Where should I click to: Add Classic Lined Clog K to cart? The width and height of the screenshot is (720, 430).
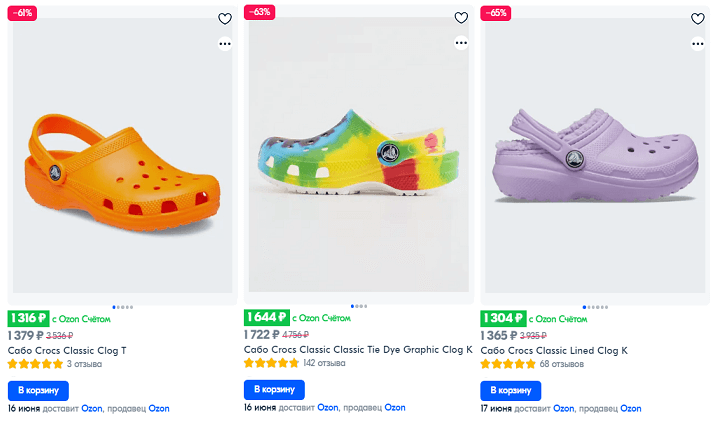coord(511,389)
